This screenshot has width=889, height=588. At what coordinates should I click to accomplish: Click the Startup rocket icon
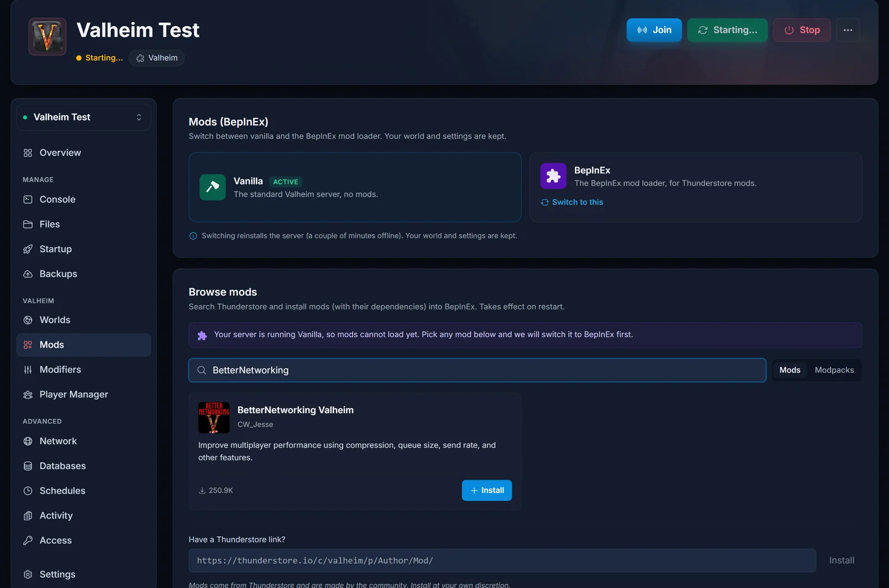click(28, 249)
